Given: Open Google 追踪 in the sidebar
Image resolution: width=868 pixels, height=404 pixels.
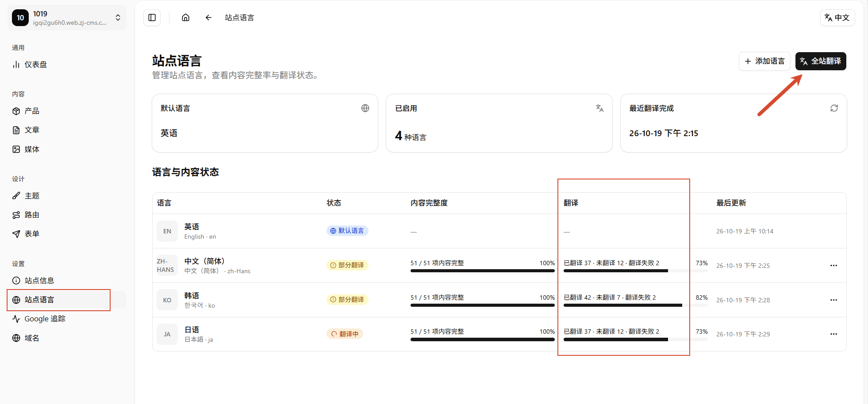Looking at the screenshot, I should pyautogui.click(x=67, y=319).
